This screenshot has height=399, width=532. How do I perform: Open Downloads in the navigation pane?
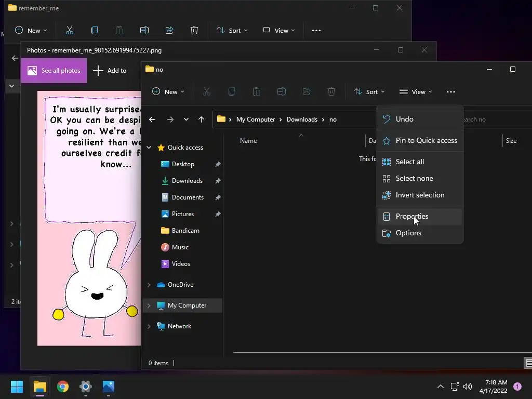click(187, 181)
